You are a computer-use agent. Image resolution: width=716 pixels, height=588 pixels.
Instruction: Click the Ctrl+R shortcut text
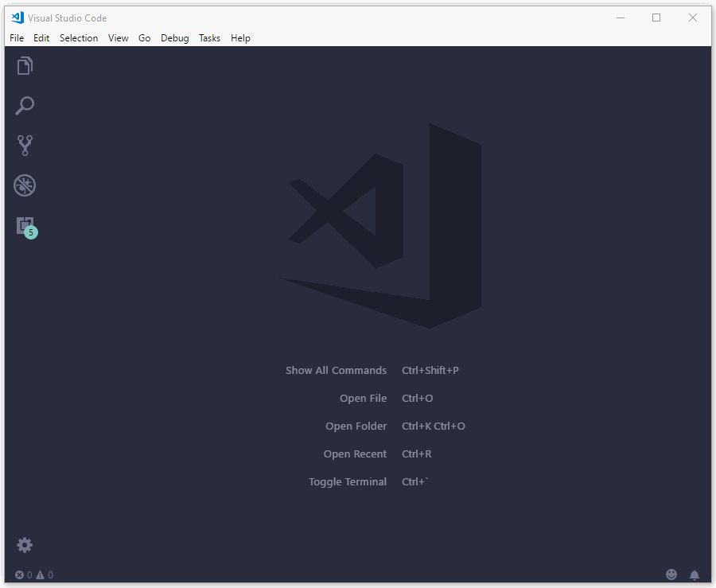tap(416, 454)
